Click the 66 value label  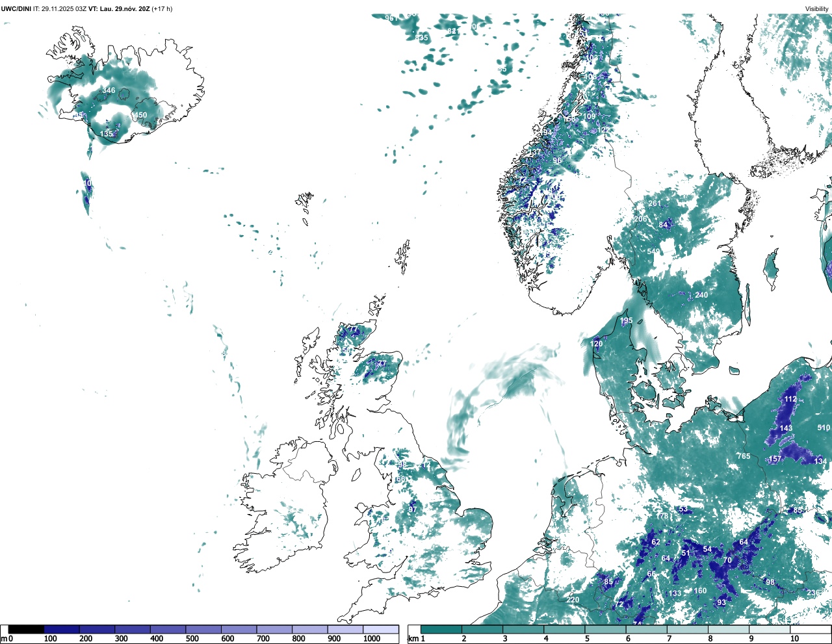coord(651,574)
